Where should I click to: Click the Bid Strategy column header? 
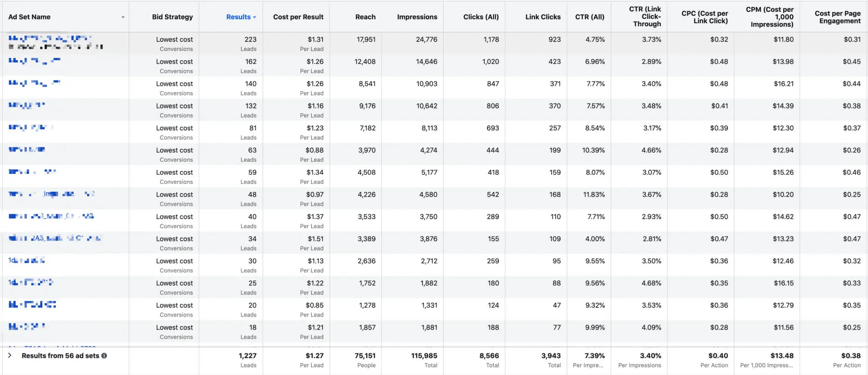[x=172, y=17]
